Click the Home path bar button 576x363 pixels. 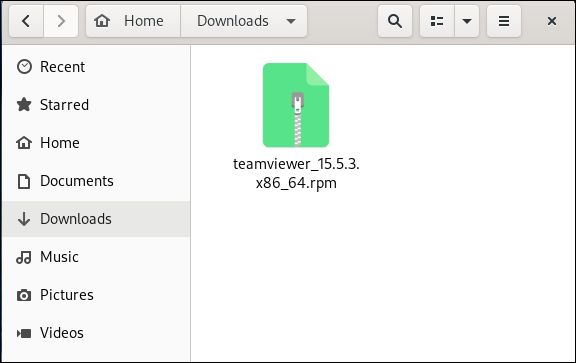point(133,21)
